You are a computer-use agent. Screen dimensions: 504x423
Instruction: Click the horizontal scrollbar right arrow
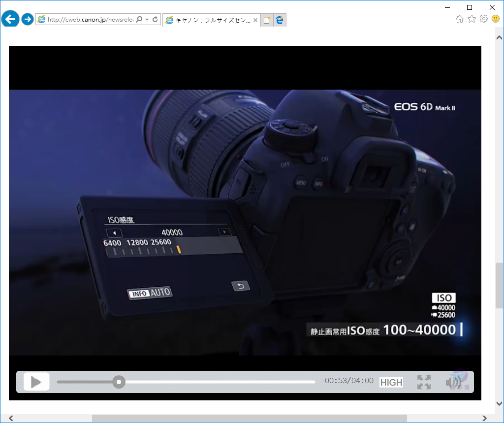pos(484,418)
